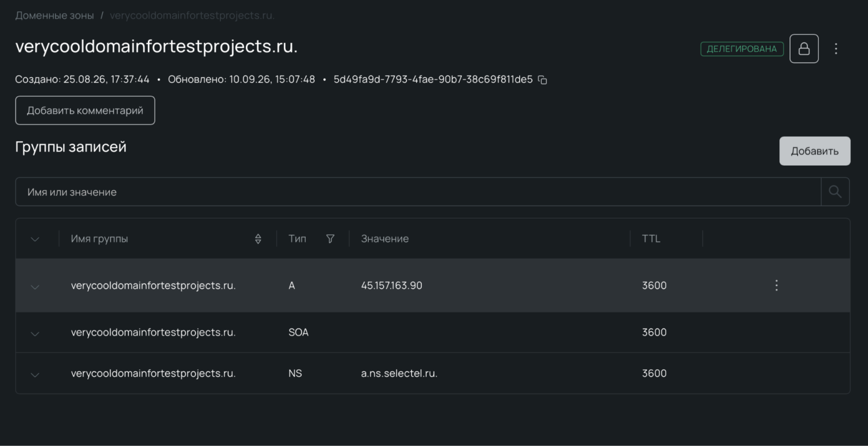Click TTL 3600 in the NS row
Viewport: 868px width, 446px height.
654,373
